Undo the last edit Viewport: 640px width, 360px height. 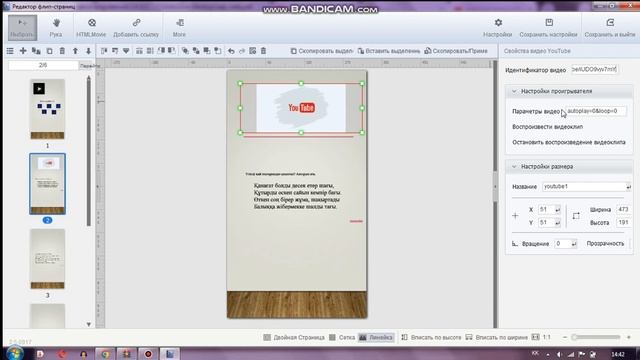pos(231,51)
